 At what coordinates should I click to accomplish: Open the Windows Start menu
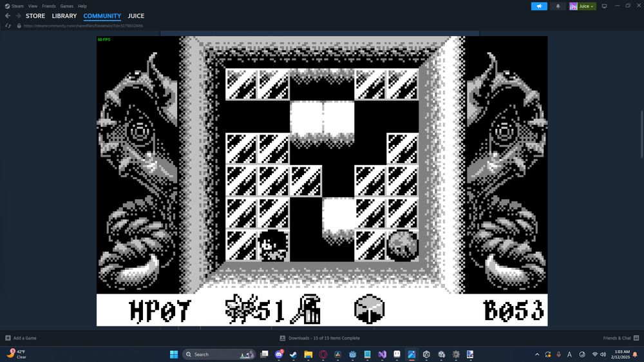[x=174, y=354]
